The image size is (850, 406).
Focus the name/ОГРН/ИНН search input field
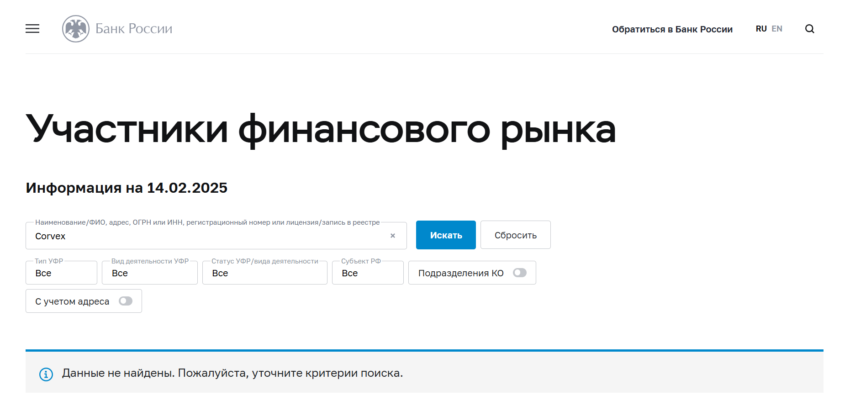coord(216,236)
